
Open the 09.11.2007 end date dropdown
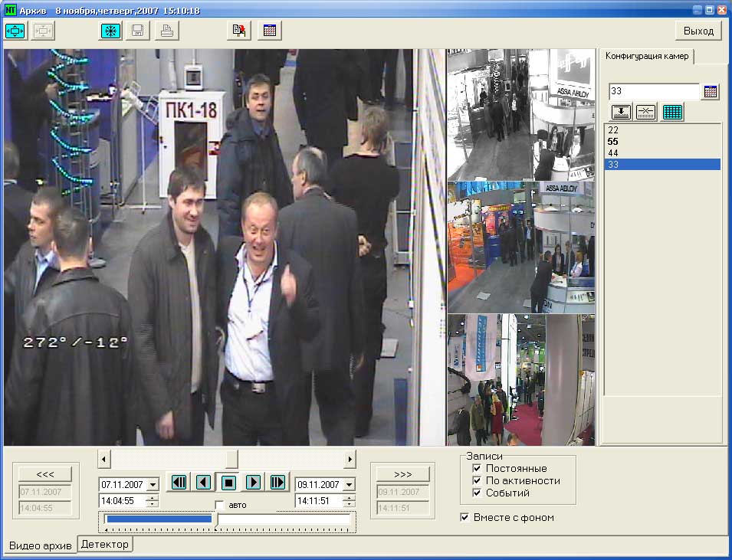point(349,485)
